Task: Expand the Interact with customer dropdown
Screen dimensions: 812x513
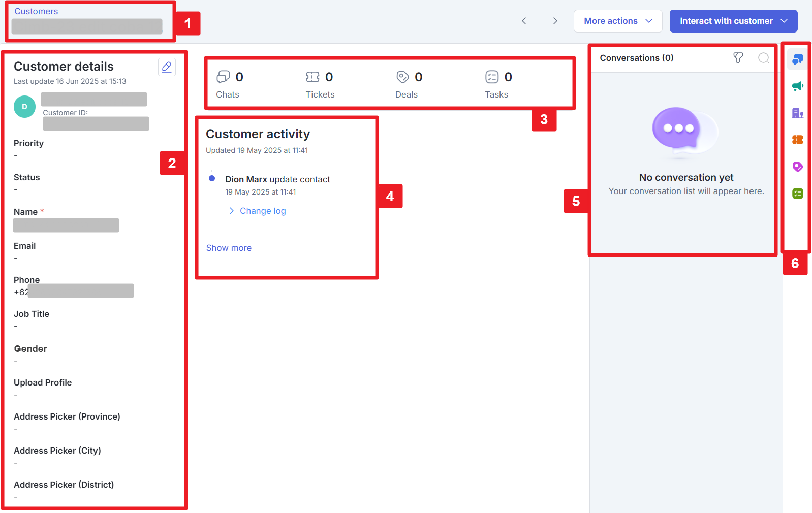Action: click(x=733, y=21)
